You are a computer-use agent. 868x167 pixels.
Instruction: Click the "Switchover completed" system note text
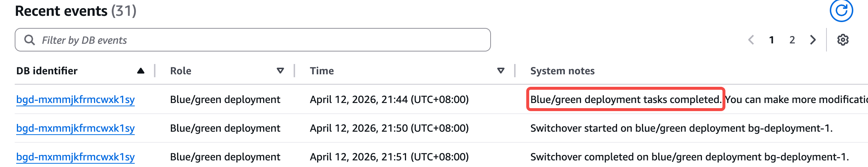pyautogui.click(x=689, y=157)
